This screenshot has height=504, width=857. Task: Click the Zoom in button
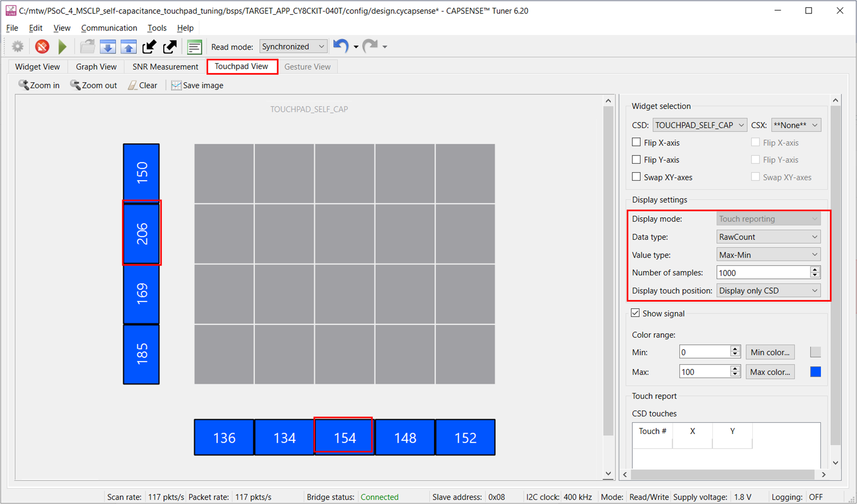[38, 85]
